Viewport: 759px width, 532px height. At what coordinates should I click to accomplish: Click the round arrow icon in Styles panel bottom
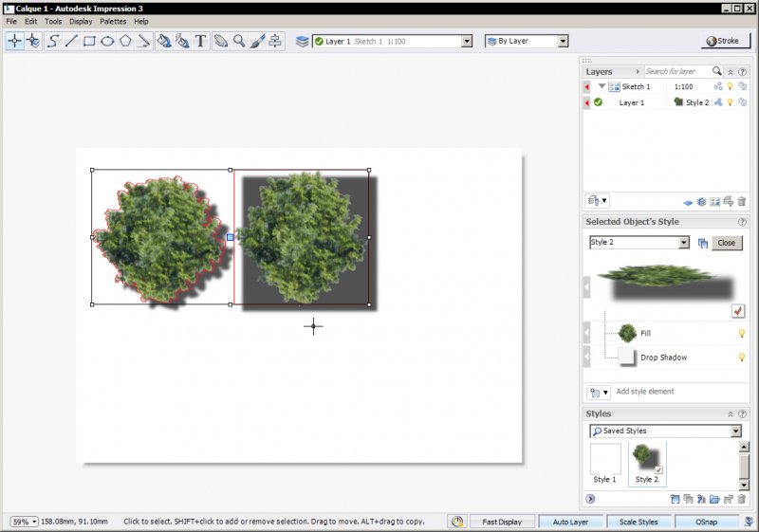(x=590, y=499)
